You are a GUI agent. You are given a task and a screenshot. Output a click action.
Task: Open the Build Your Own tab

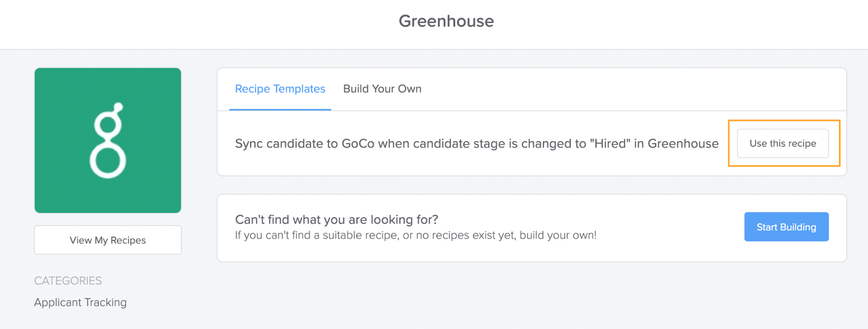(x=382, y=89)
